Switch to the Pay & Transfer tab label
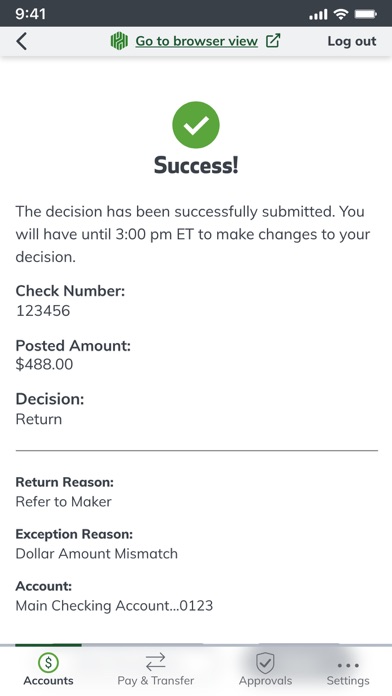The height and width of the screenshot is (696, 392). (155, 680)
